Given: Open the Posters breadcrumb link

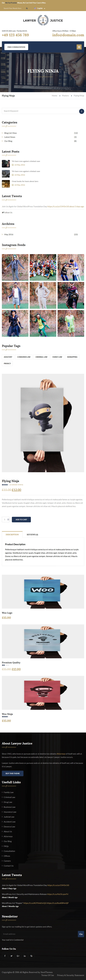Looking at the screenshot, I should coord(66,96).
